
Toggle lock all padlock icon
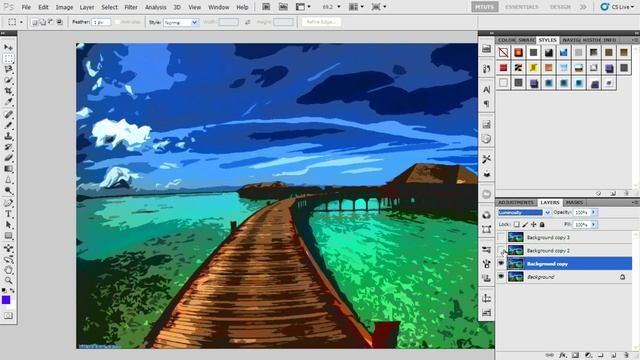point(542,224)
